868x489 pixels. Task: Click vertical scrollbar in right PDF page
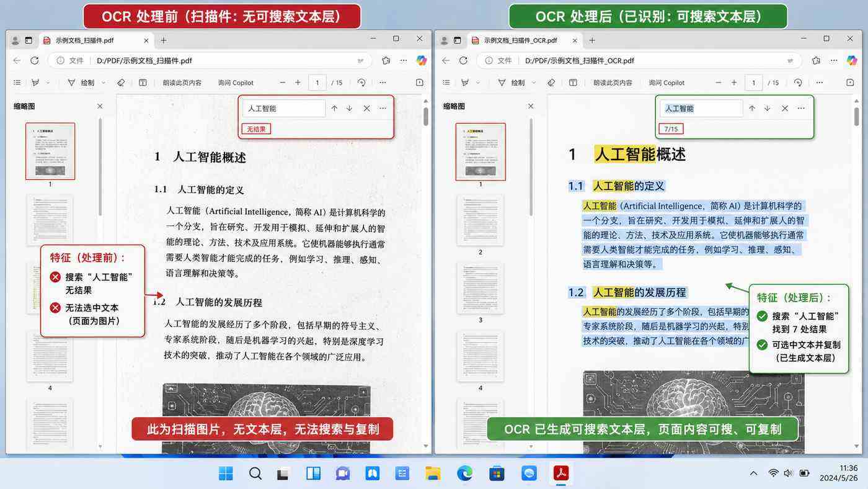tap(858, 118)
